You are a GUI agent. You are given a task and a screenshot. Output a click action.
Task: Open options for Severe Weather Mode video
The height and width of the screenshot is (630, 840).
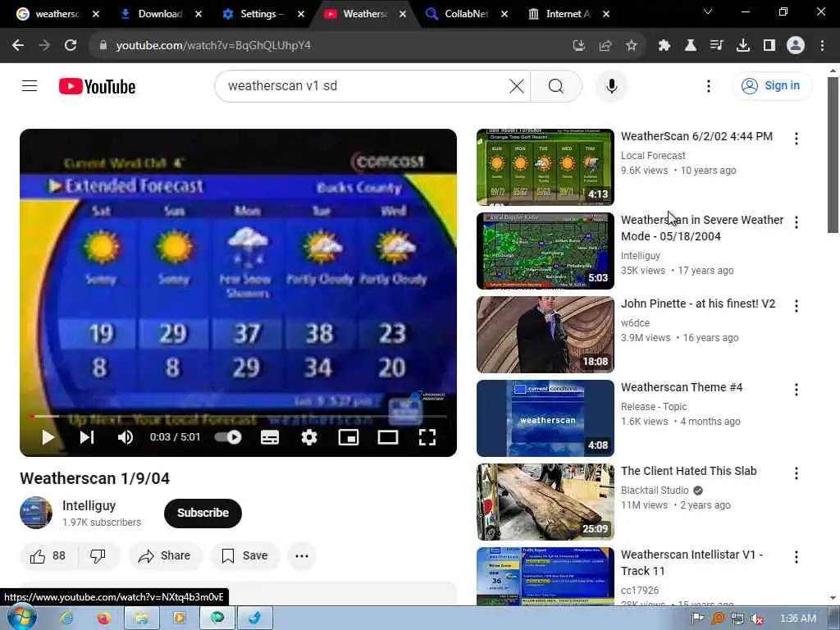pyautogui.click(x=796, y=222)
